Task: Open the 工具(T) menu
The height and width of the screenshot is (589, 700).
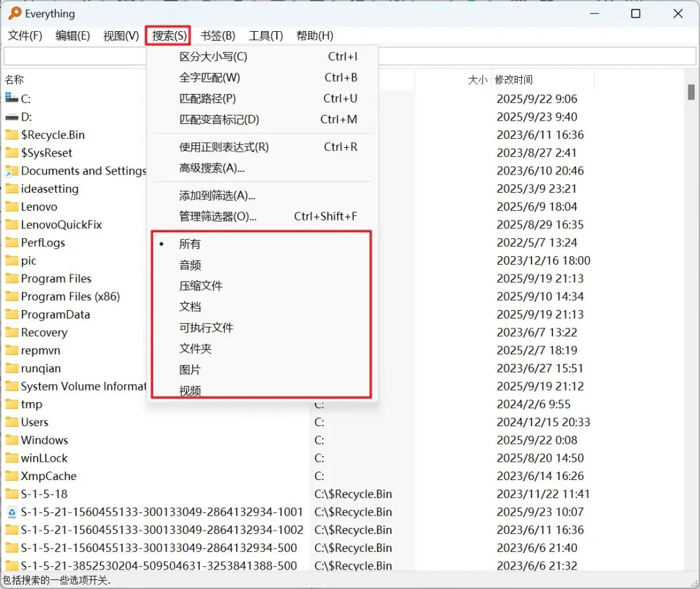Action: (266, 36)
